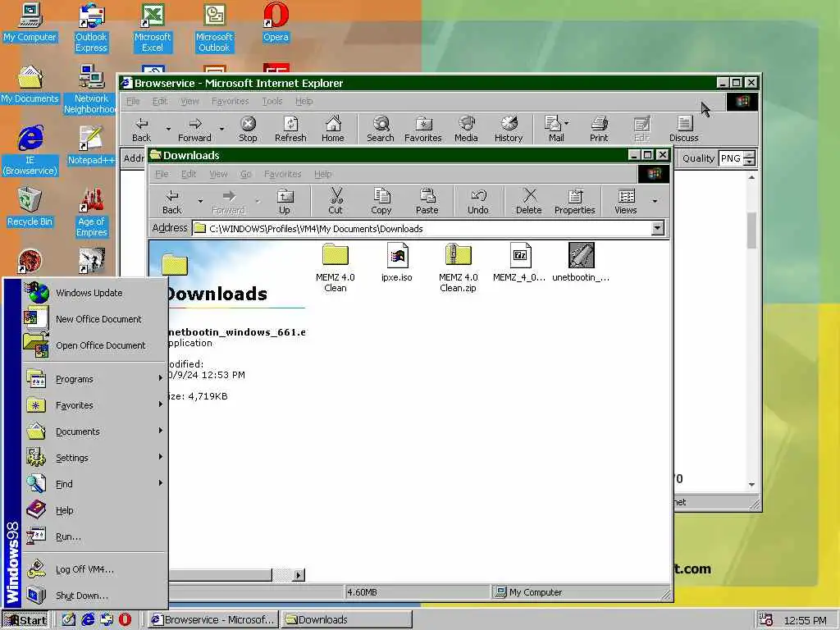Click the Views toolbar button

pos(626,202)
